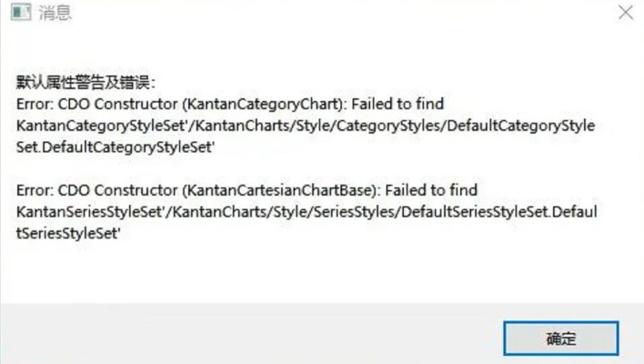Click the 消息 title text
644x364 pixels.
(54, 13)
